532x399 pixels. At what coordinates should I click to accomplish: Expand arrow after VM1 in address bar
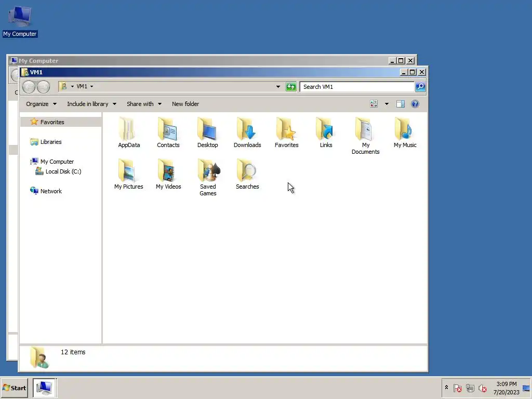point(91,87)
